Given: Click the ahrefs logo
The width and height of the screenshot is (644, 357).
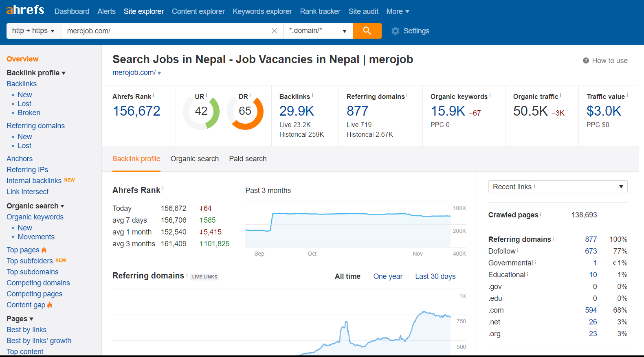Looking at the screenshot, I should (25, 10).
